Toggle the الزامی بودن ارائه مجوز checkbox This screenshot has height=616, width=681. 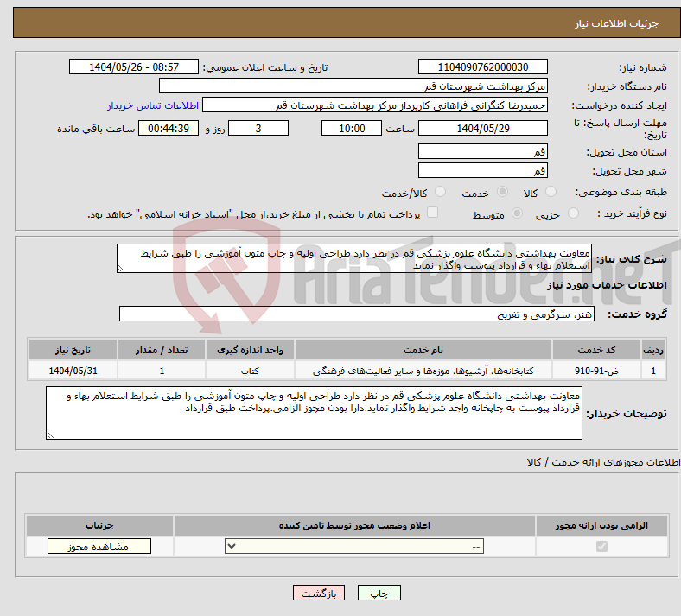click(x=601, y=546)
